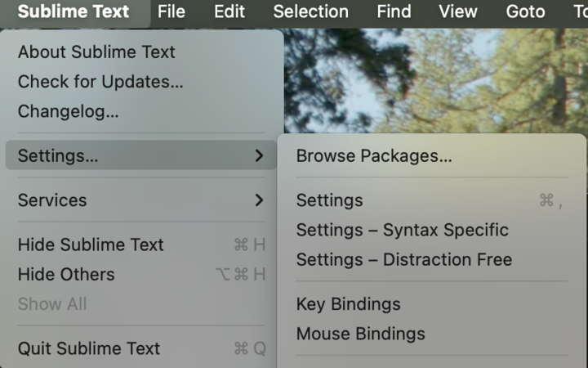The image size is (588, 368).
Task: Open Key Bindings
Action: pyautogui.click(x=432, y=303)
